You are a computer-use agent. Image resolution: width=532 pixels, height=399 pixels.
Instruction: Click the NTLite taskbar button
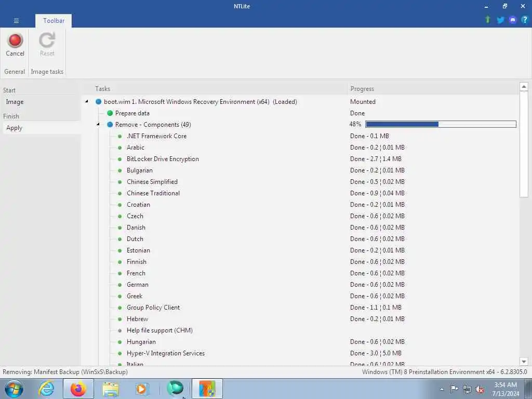(x=207, y=389)
